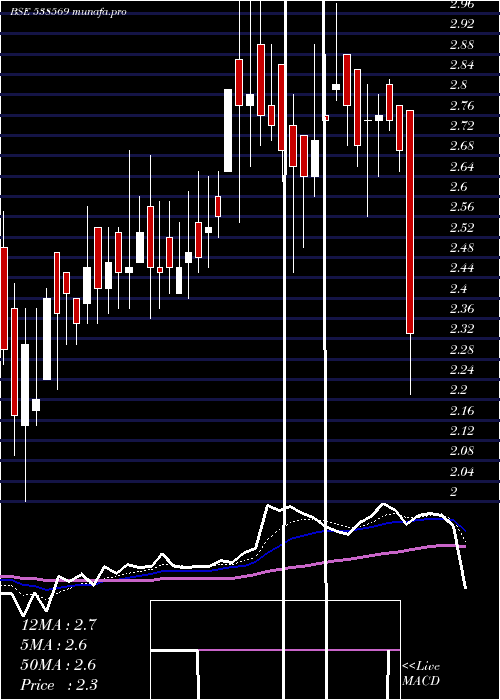Click the BSE 538569 munafa.pro chart title
This screenshot has width=500, height=700.
coord(69,12)
